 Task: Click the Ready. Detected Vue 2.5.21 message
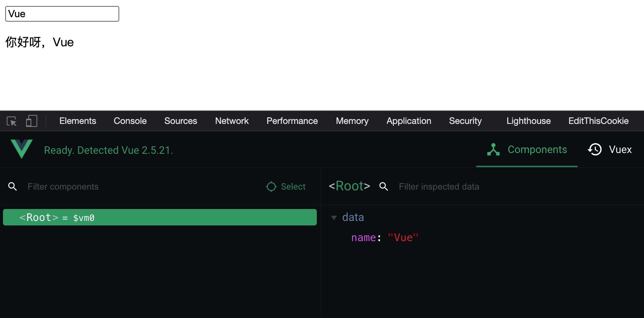coord(108,150)
